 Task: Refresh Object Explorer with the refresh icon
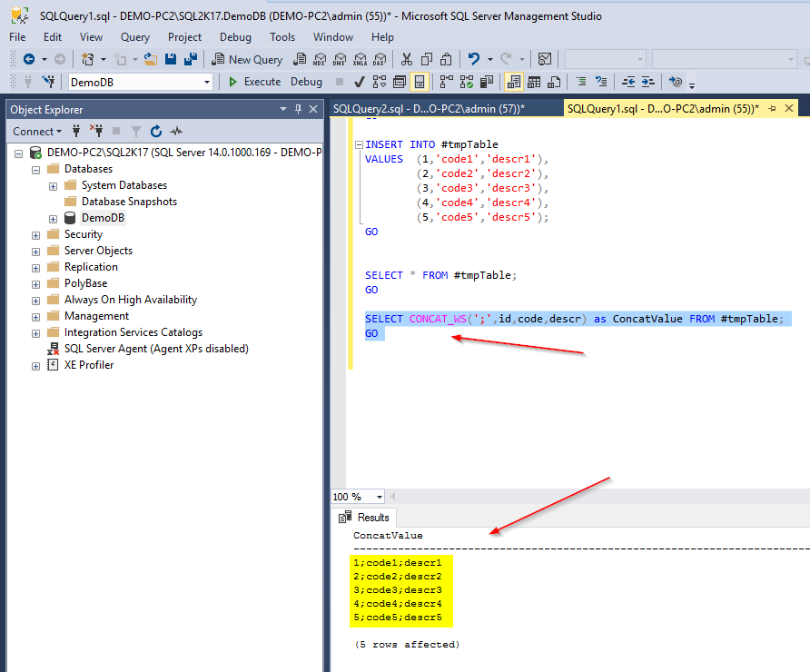156,131
